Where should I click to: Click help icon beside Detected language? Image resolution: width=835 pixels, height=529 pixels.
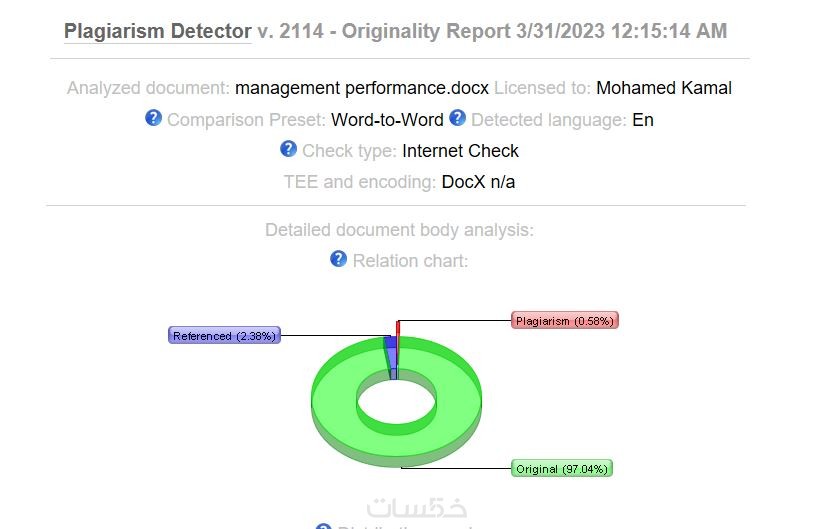pos(457,118)
